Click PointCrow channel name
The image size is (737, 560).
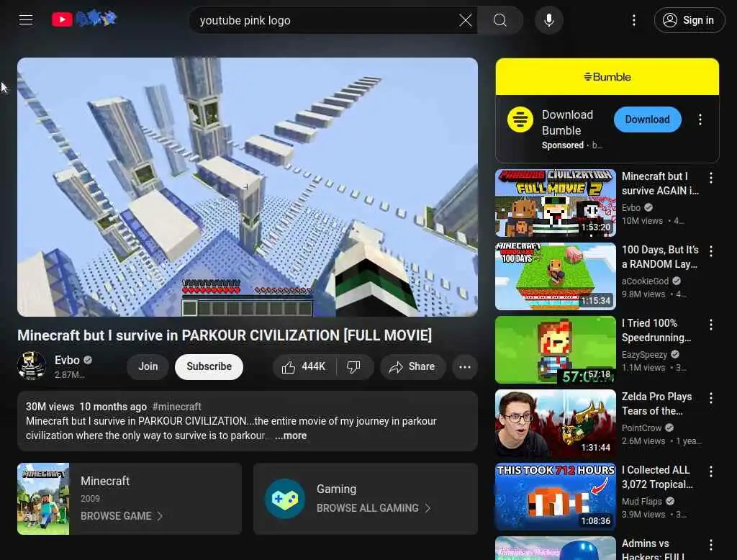click(641, 428)
